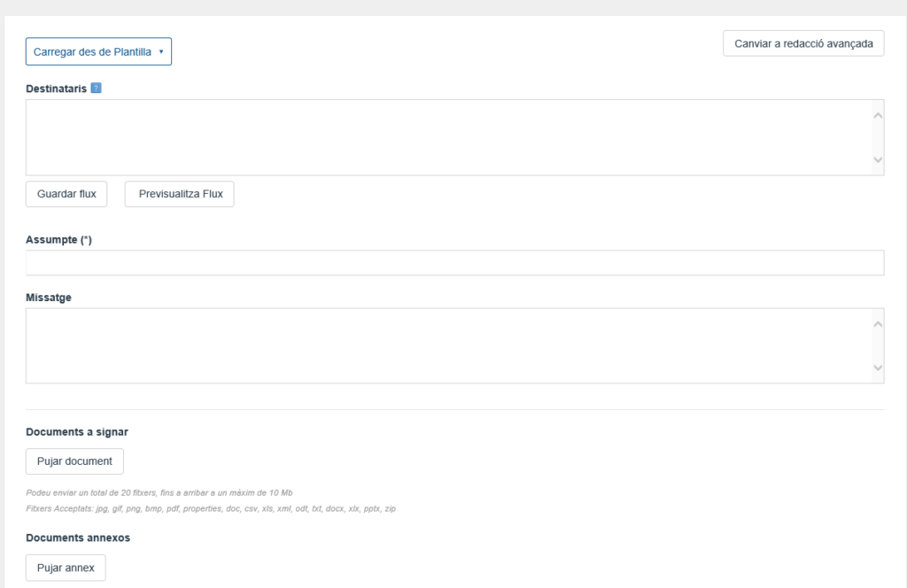The width and height of the screenshot is (907, 588).
Task: Save the flow with Guardar flux
Action: (66, 194)
